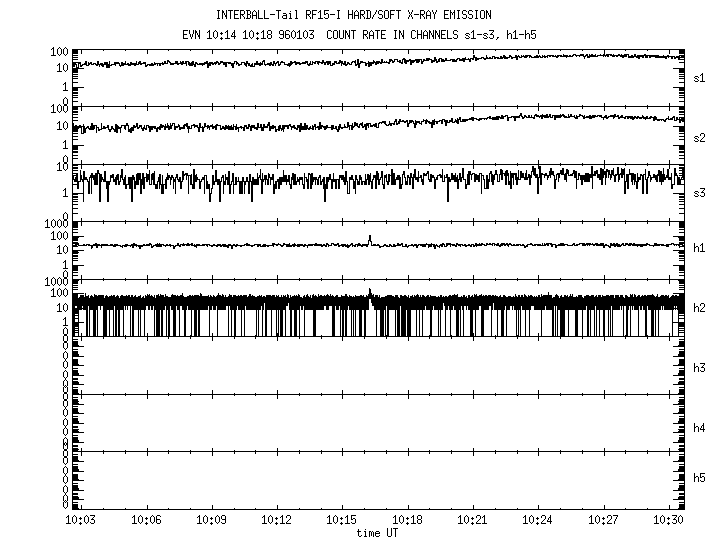Click the 10:03 time axis tick label
The width and height of the screenshot is (720, 550).
81,521
